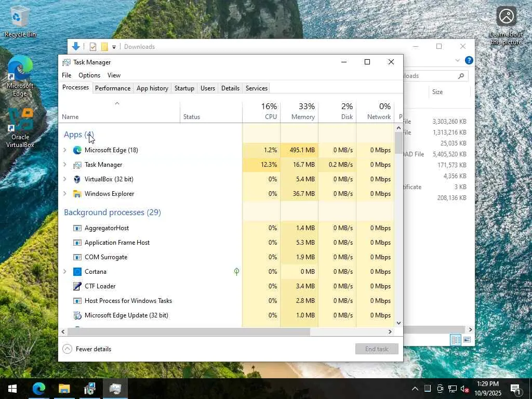This screenshot has height=399, width=532.
Task: Sort Downloads window by Size column
Action: (x=449, y=92)
